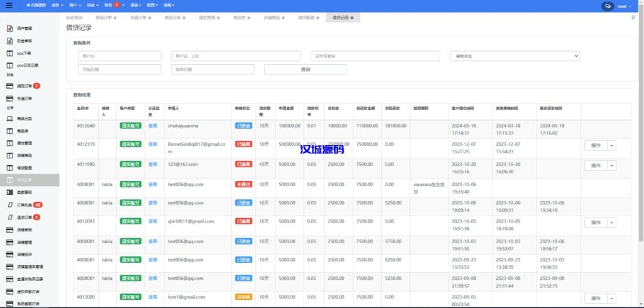Switch to the 店铺商品 tab
Image resolution: width=644 pixels, height=308 pixels.
(272, 18)
